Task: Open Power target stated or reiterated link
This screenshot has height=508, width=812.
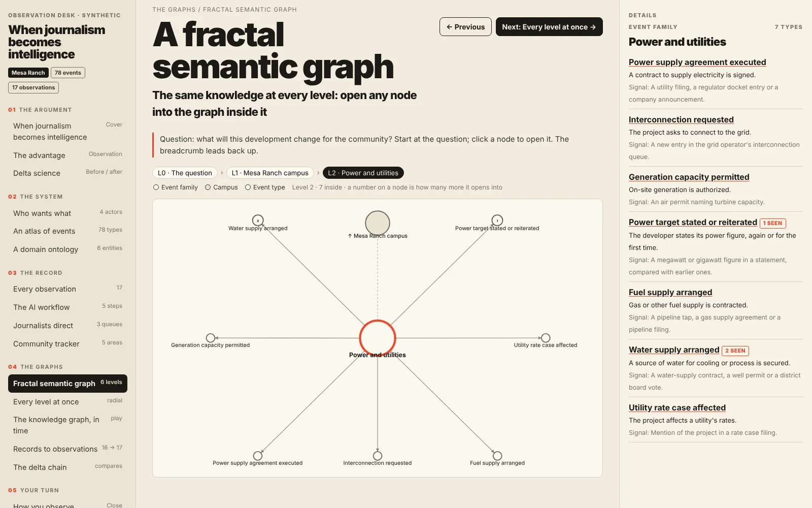Action: click(693, 223)
